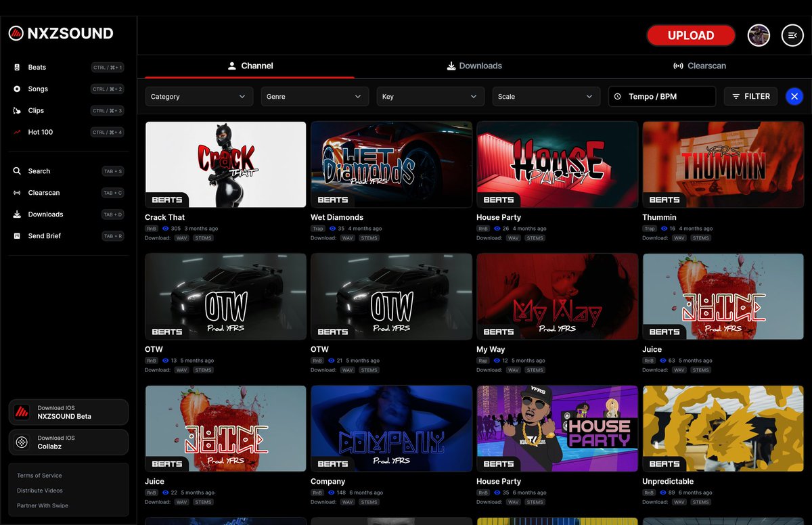Open Distribute Videos link

pyautogui.click(x=40, y=490)
